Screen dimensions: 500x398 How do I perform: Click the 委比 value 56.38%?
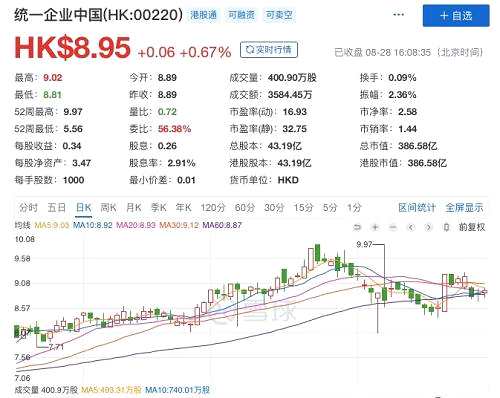click(x=174, y=129)
